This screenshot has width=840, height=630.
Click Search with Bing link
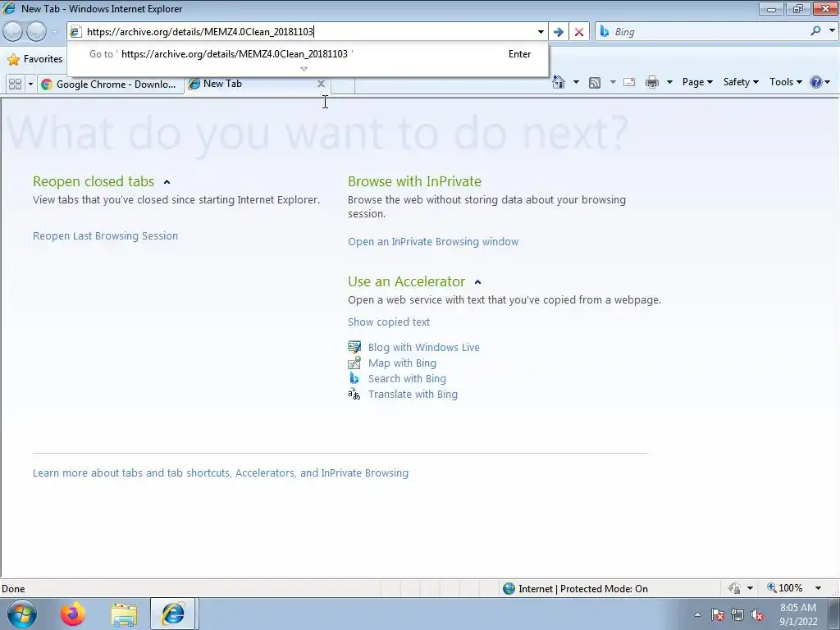pos(407,378)
